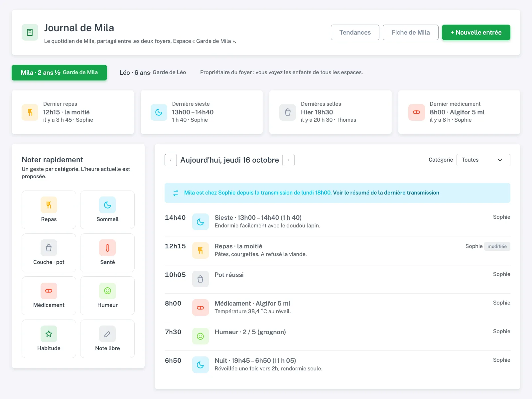The image size is (532, 399).
Task: Click the smiley icon in the 7h30 Humeur row
Action: tap(200, 336)
